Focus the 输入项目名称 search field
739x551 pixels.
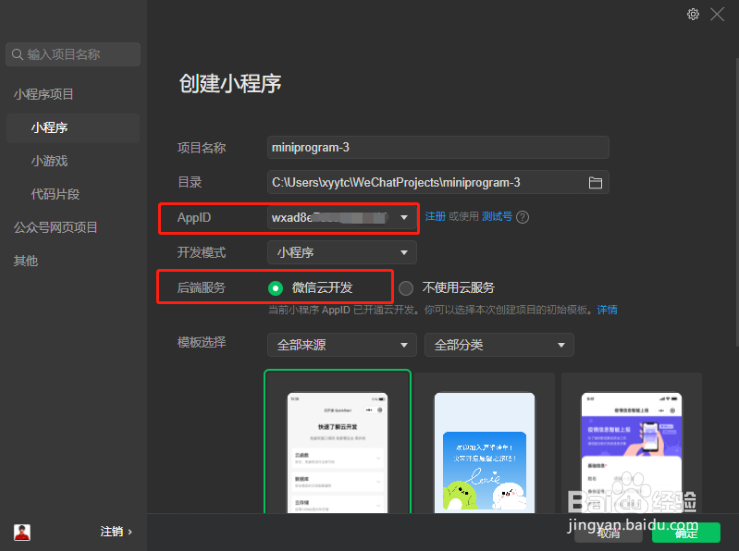(x=73, y=54)
